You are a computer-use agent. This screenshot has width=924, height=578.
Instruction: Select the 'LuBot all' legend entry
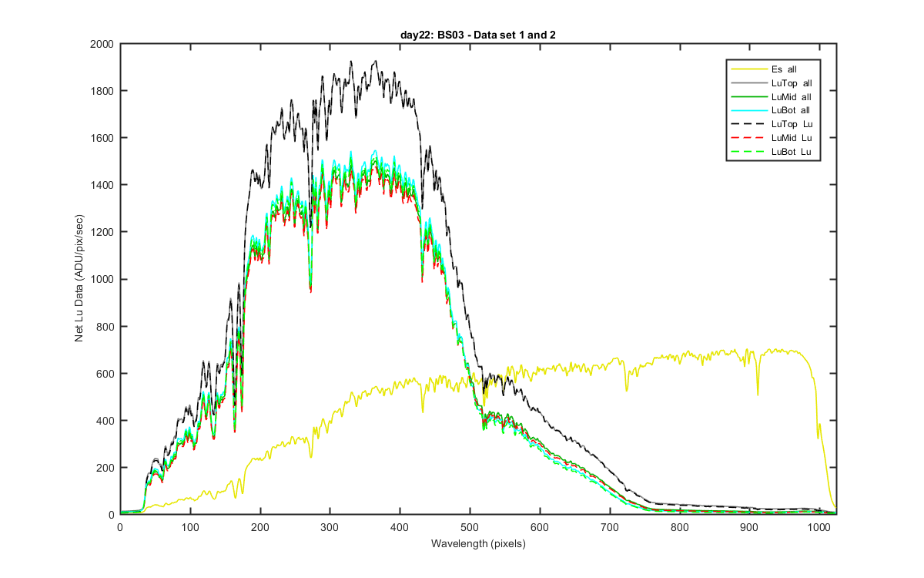772,111
